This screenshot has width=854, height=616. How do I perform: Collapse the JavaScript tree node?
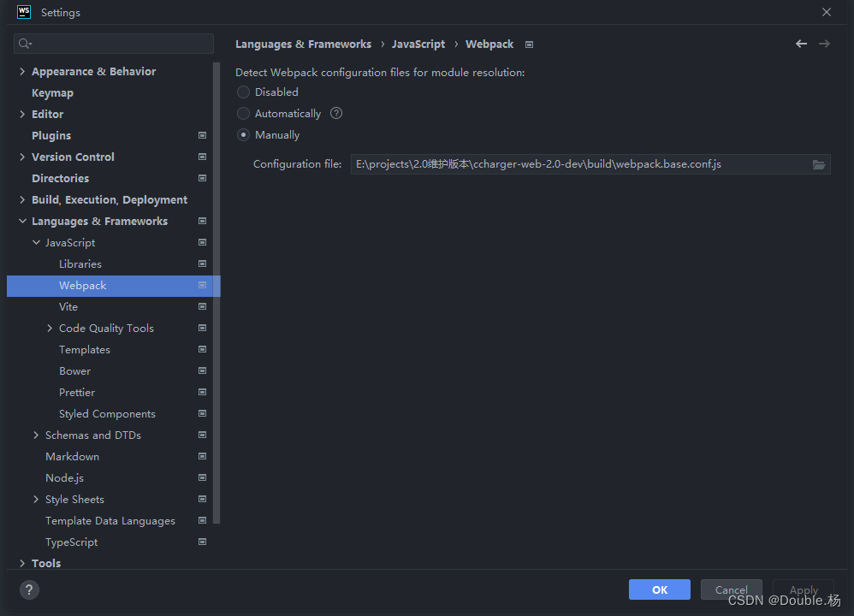coord(36,242)
